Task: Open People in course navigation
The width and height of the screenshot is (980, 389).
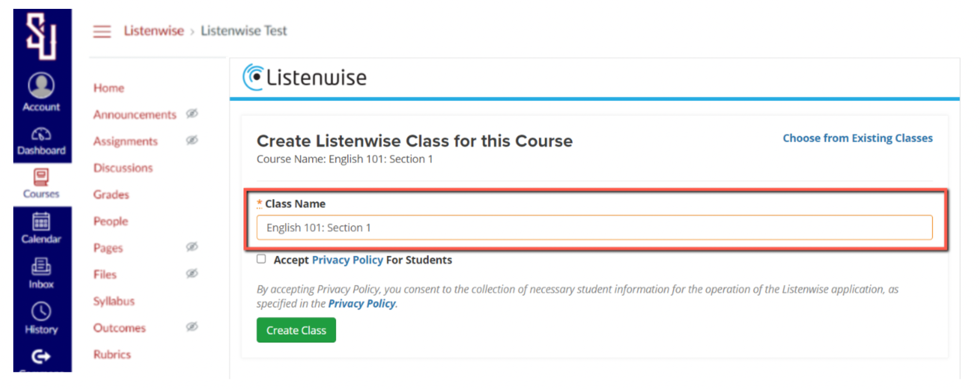Action: pyautogui.click(x=111, y=221)
